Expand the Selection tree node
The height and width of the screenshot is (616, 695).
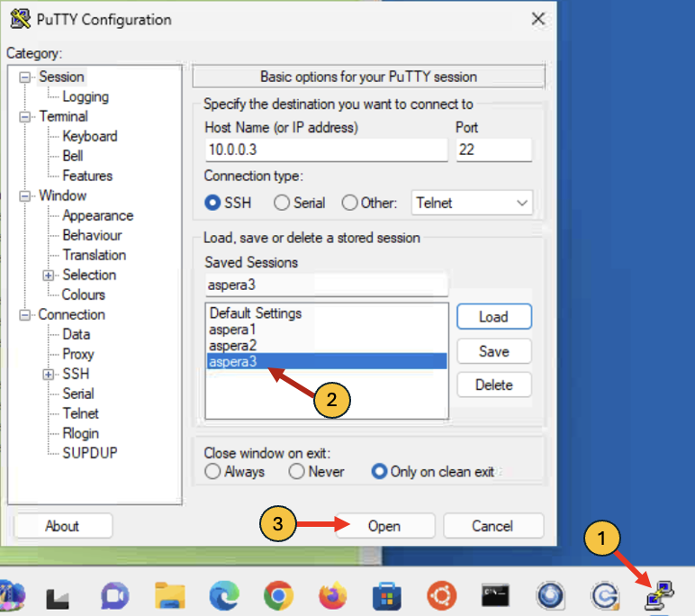49,276
